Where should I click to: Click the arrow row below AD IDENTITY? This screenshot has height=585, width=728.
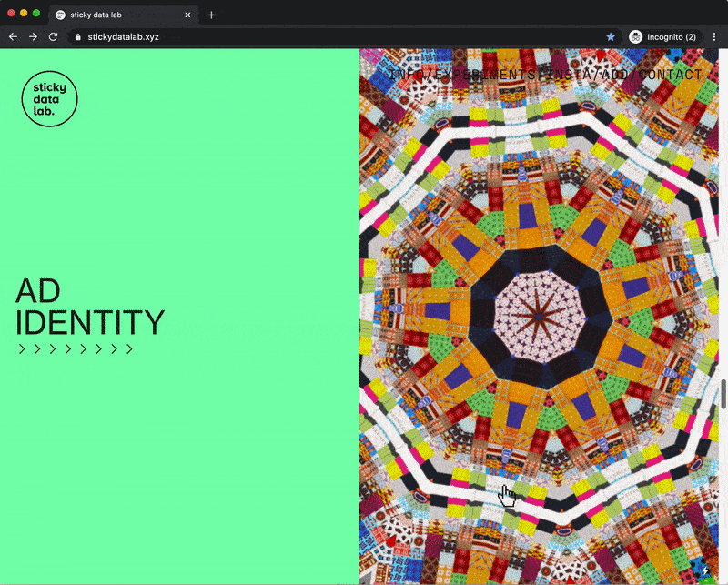click(x=76, y=348)
